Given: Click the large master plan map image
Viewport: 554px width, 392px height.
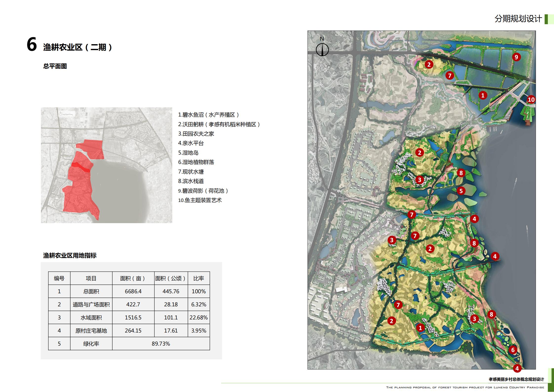Looking at the screenshot, I should tap(421, 200).
